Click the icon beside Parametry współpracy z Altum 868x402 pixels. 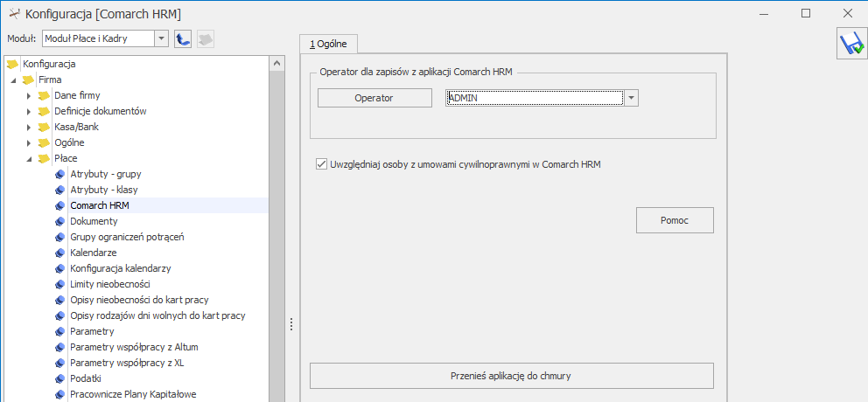click(59, 347)
